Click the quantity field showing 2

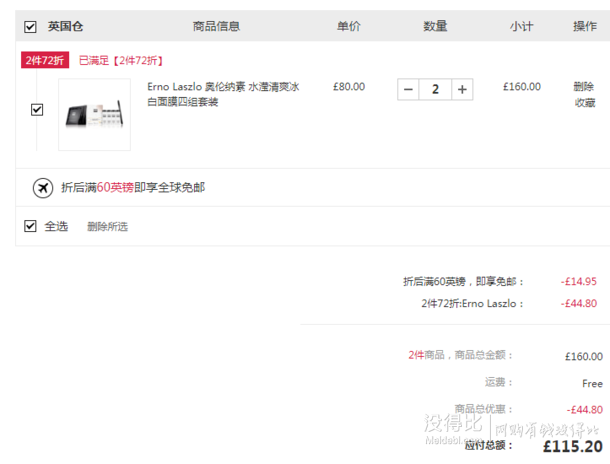pos(435,89)
